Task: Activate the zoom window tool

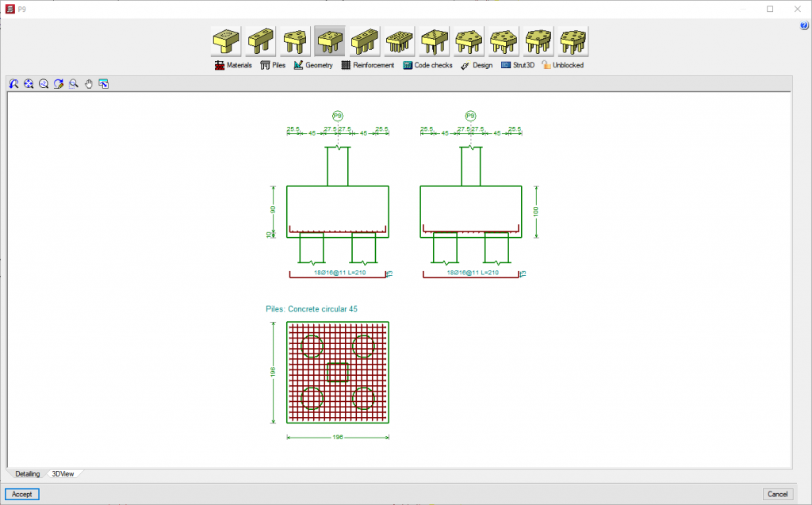Action: (x=74, y=84)
